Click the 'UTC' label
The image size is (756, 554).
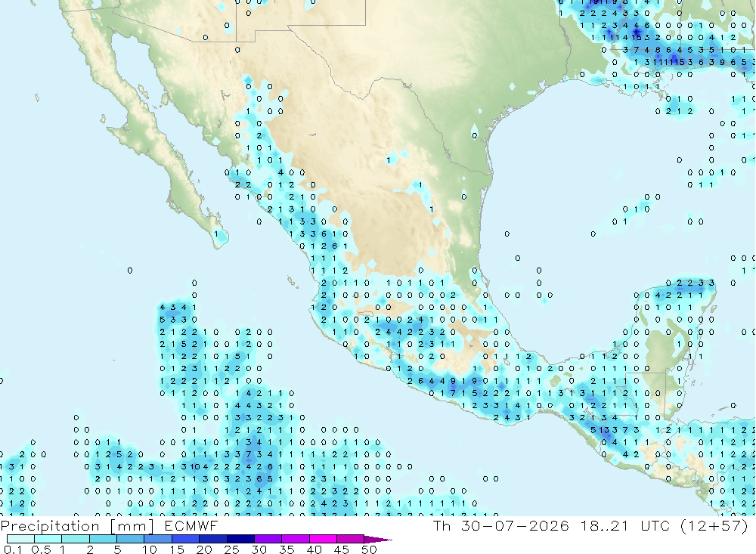point(655,525)
